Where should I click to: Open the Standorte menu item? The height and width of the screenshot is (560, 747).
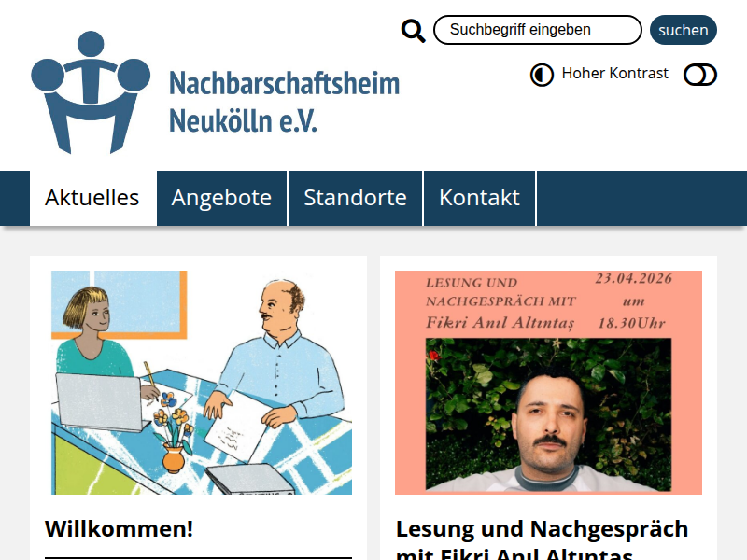[356, 198]
